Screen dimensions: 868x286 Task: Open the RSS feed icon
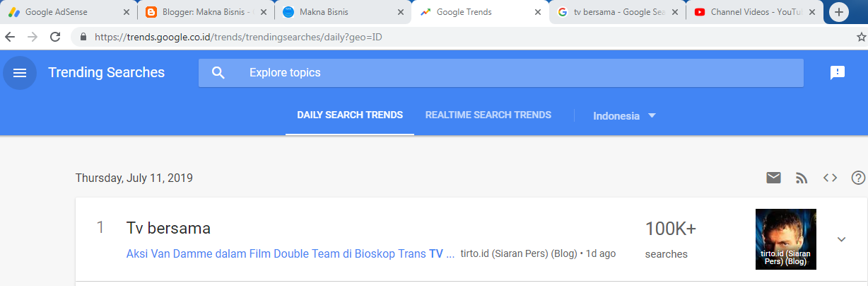click(x=802, y=178)
